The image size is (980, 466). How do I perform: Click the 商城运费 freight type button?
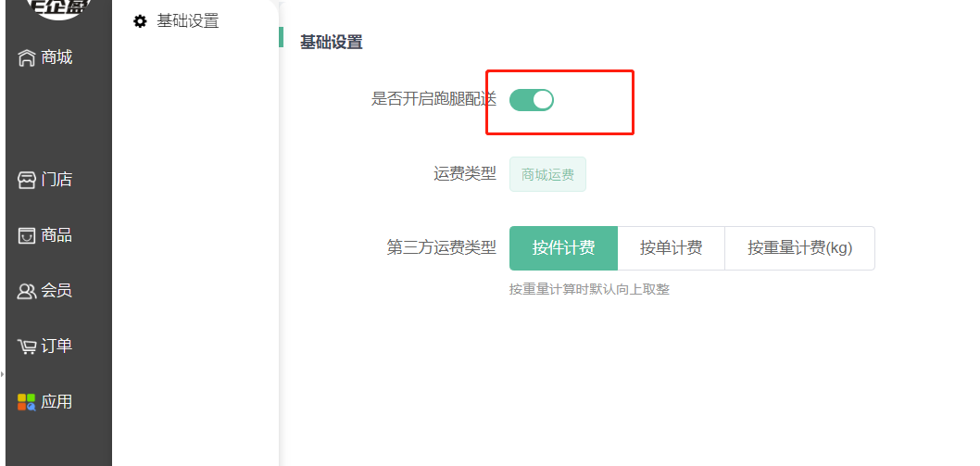[547, 174]
